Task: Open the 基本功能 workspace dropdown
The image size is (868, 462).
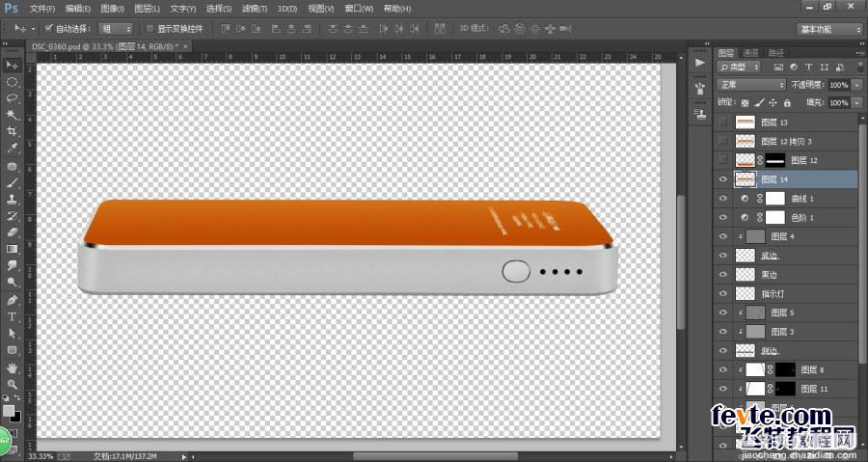Action: pos(828,29)
